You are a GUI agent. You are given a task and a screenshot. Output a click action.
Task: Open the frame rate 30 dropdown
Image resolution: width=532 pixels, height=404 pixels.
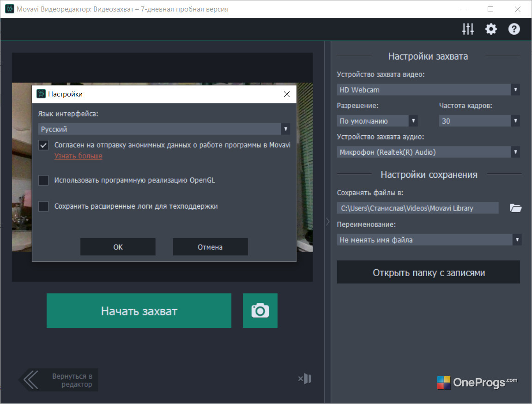point(479,121)
